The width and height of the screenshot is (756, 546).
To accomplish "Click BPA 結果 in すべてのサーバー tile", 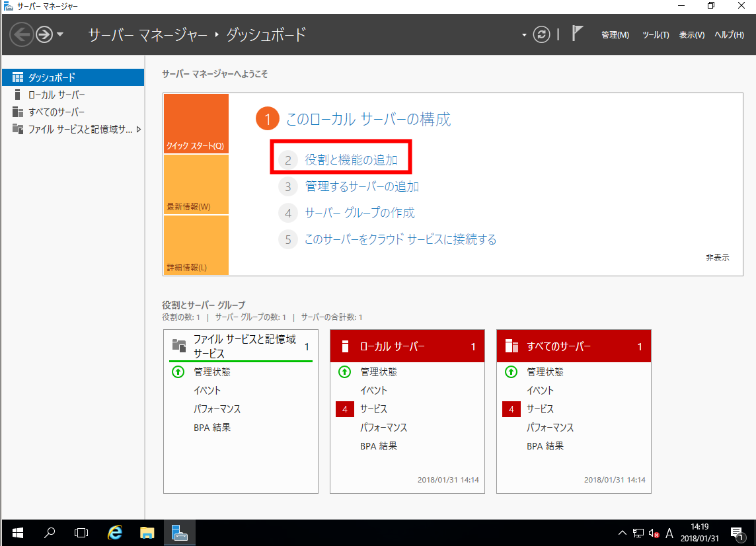I will click(x=545, y=446).
